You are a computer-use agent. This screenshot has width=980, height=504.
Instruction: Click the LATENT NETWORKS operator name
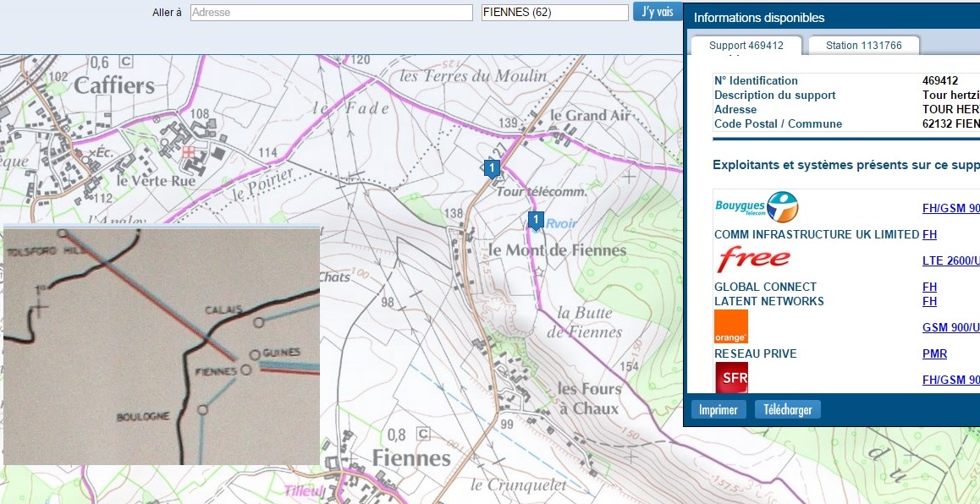point(768,301)
